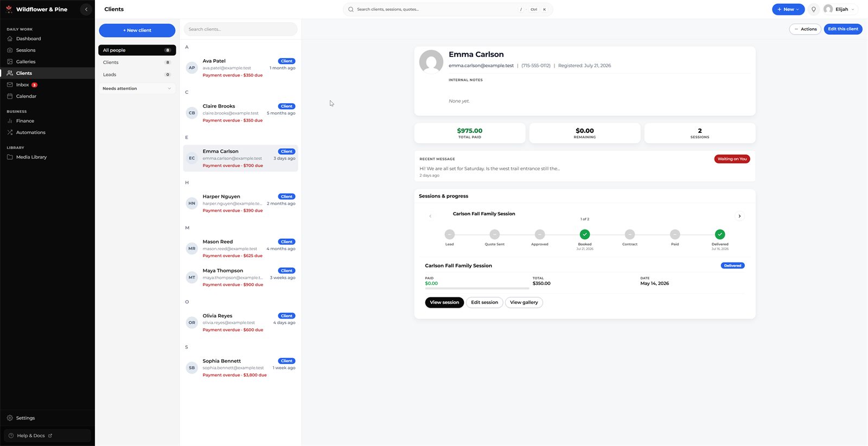
Task: Open the + New dropdown in the header
Action: (x=788, y=9)
